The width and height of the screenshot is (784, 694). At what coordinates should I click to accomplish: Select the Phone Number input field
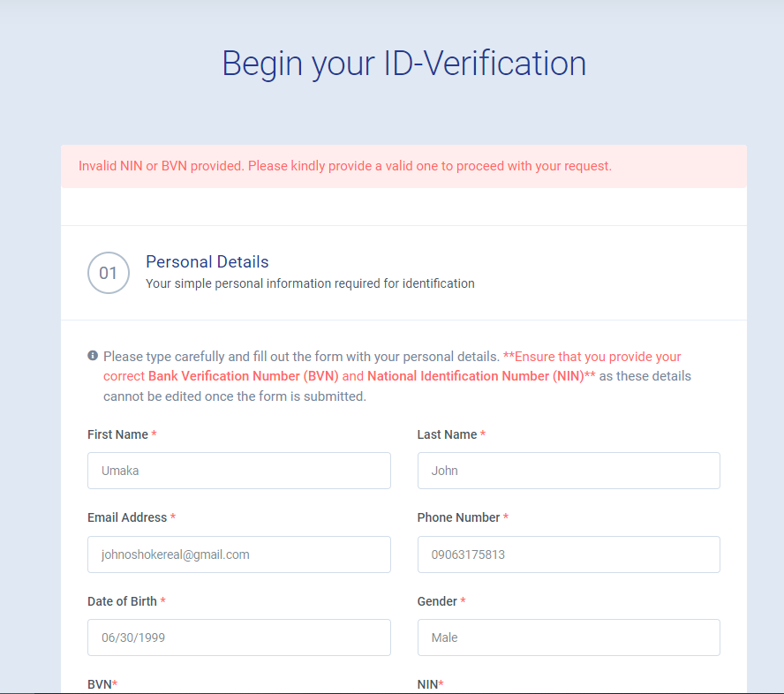(568, 554)
